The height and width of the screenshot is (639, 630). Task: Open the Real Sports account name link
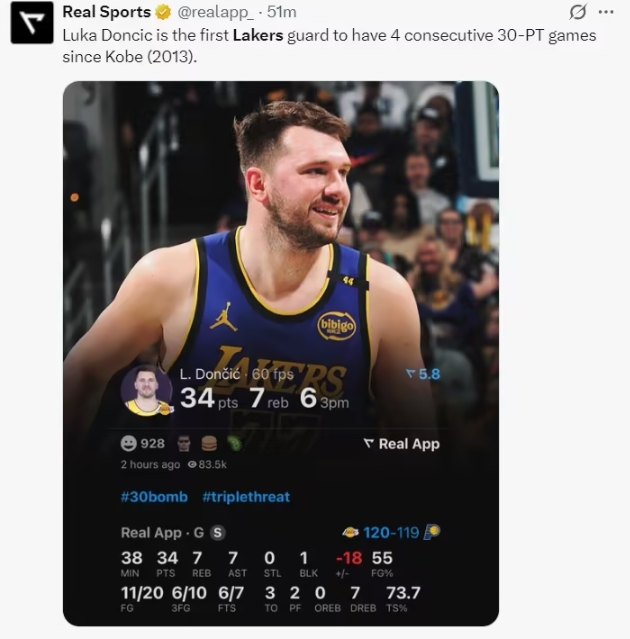point(105,12)
